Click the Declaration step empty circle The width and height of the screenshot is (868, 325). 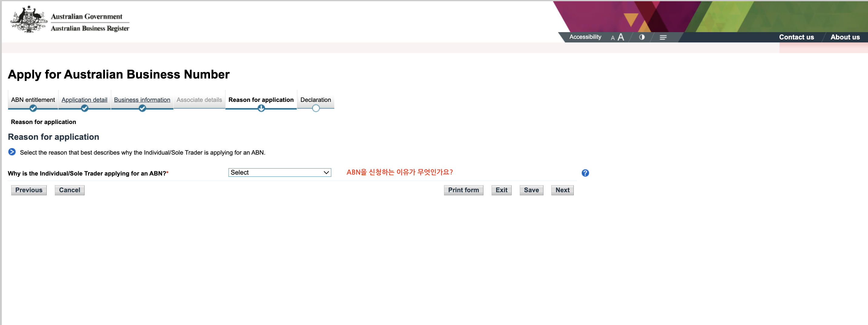click(316, 108)
